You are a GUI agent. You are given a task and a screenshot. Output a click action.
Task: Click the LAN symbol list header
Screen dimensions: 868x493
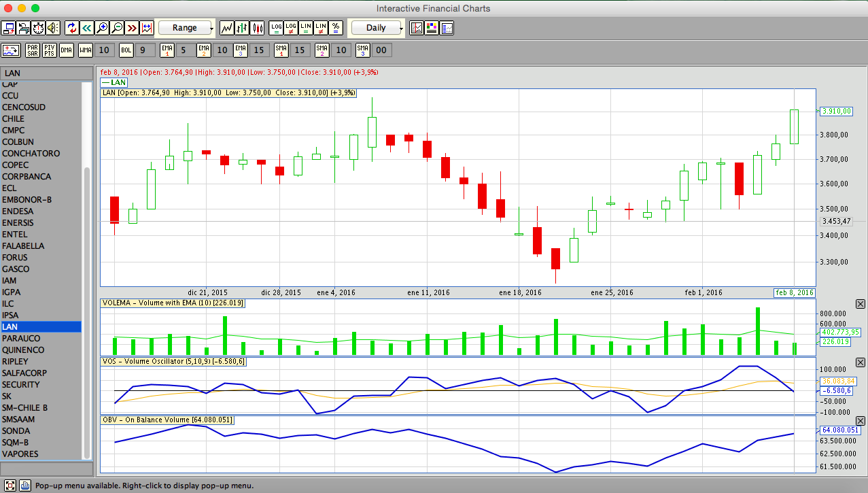pyautogui.click(x=46, y=73)
